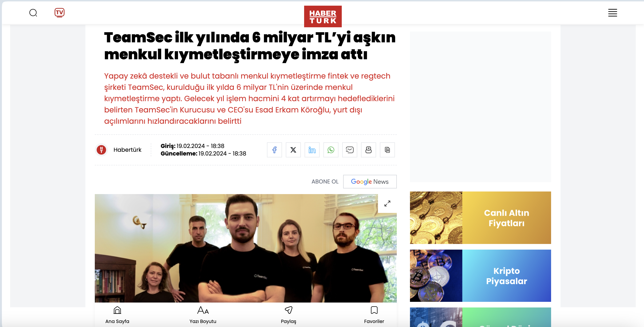Open Habertürk TV live icon
644x327 pixels.
[x=59, y=12]
